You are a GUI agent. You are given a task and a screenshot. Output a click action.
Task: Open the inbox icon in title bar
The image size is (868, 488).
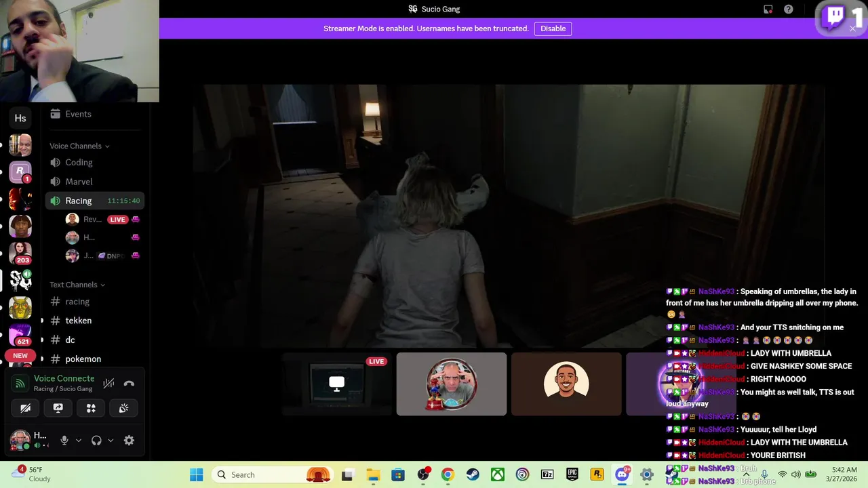768,9
